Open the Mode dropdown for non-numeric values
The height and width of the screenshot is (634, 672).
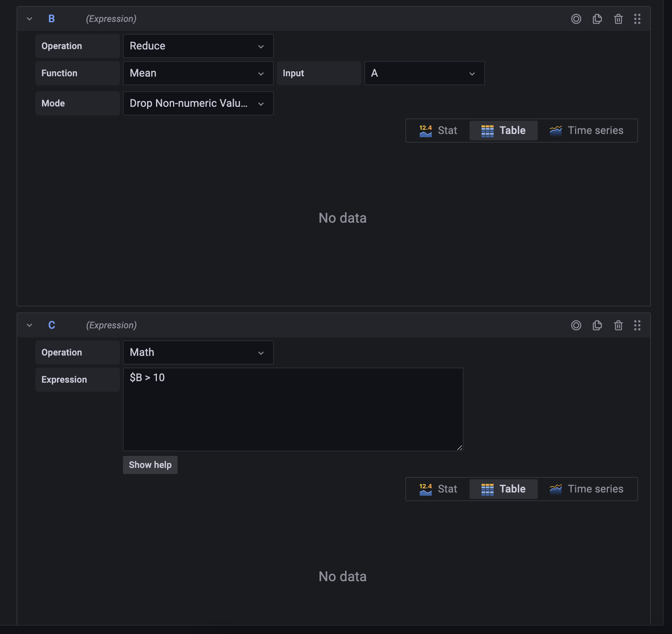pos(198,103)
